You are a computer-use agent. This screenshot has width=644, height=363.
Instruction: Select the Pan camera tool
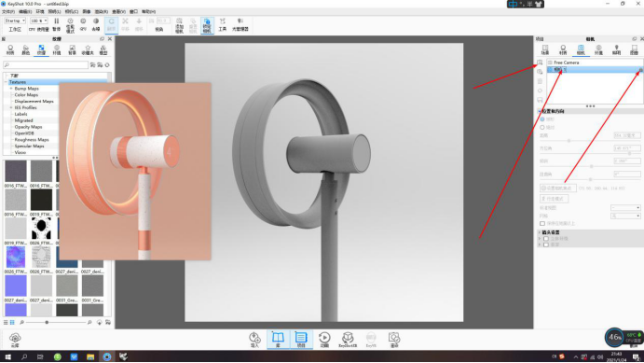pos(125,24)
